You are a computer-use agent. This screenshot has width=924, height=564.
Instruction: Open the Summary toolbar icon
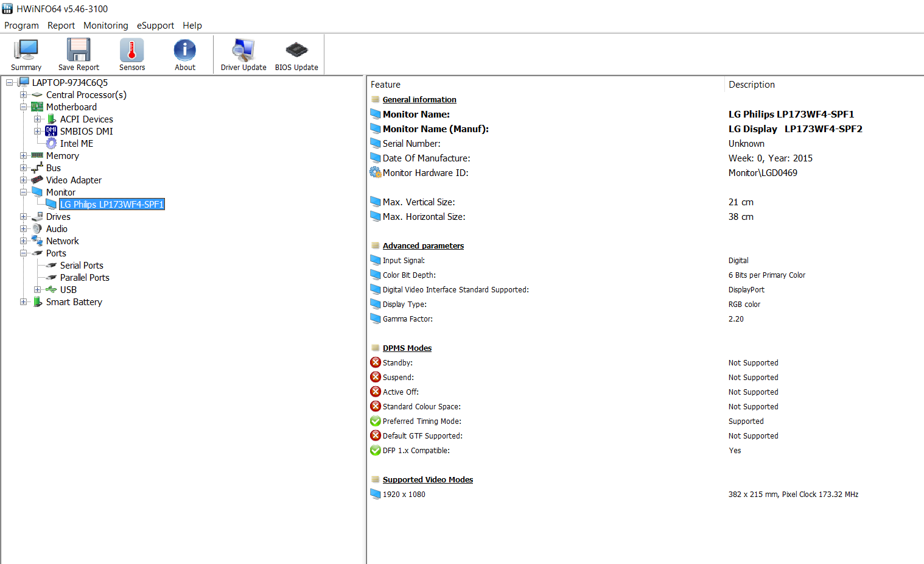tap(26, 50)
